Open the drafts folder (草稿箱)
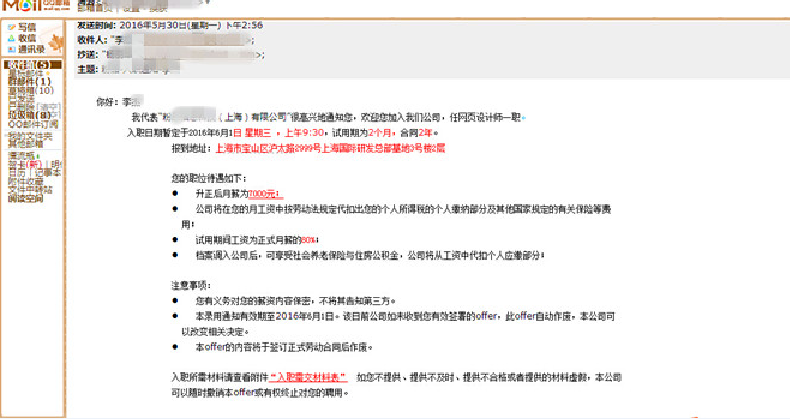 click(20, 89)
